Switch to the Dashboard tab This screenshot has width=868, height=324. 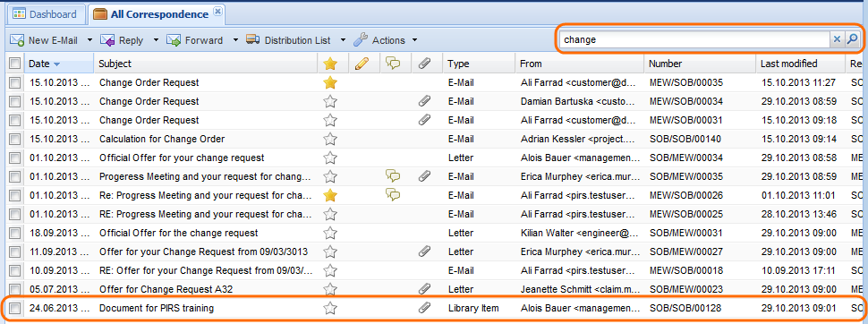click(x=46, y=14)
